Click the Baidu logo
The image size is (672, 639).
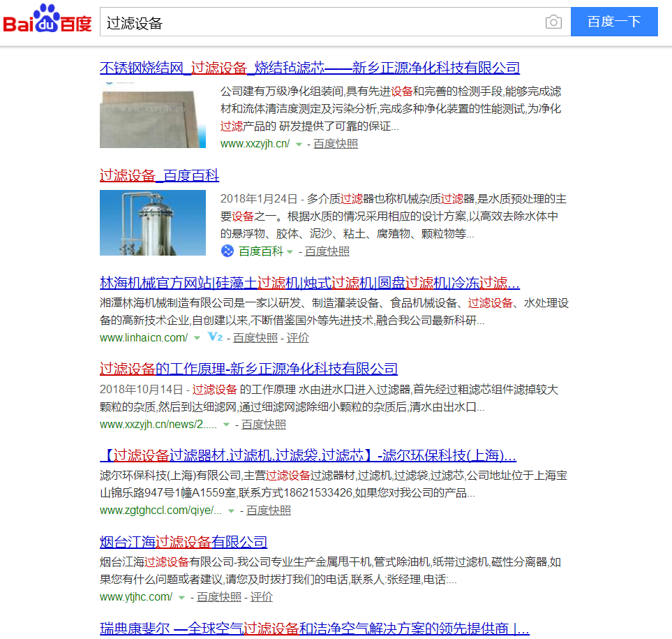pos(47,19)
